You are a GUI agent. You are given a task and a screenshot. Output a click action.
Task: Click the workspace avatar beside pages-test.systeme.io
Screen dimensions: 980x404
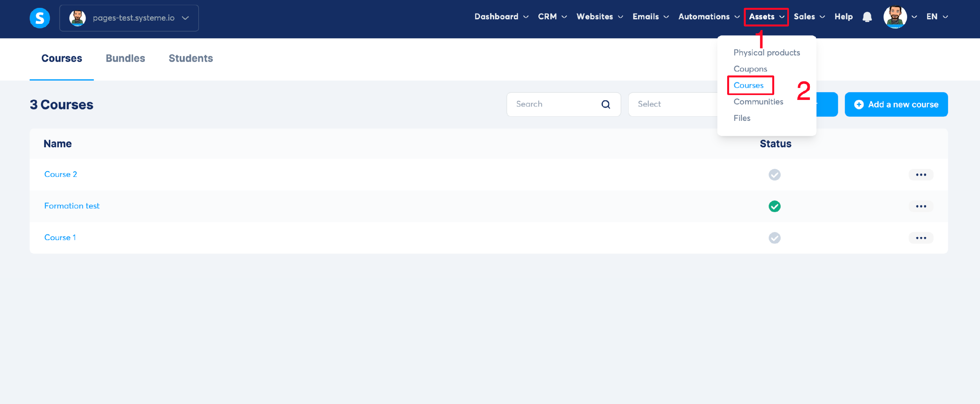[78, 18]
